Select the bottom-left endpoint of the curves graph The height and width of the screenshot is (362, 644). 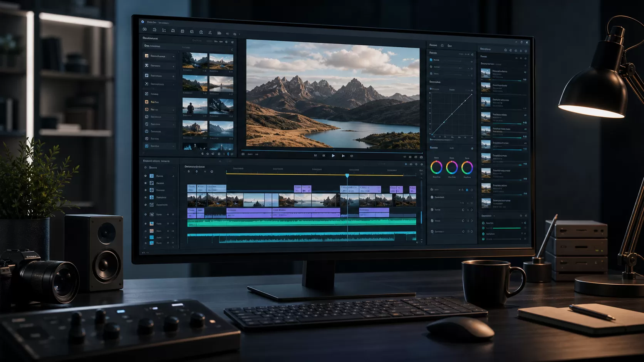433,135
